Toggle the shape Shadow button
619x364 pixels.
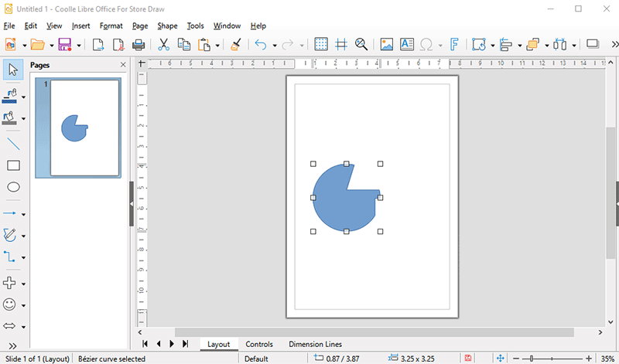(593, 45)
